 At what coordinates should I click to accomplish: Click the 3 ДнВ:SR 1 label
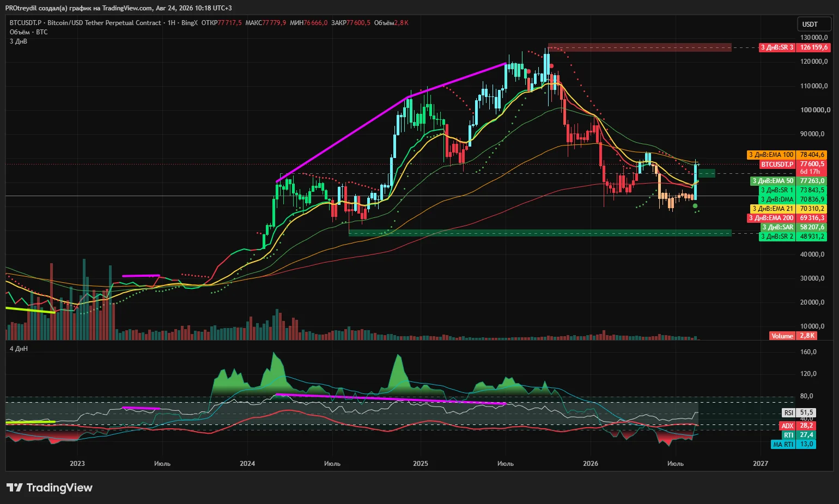point(777,190)
